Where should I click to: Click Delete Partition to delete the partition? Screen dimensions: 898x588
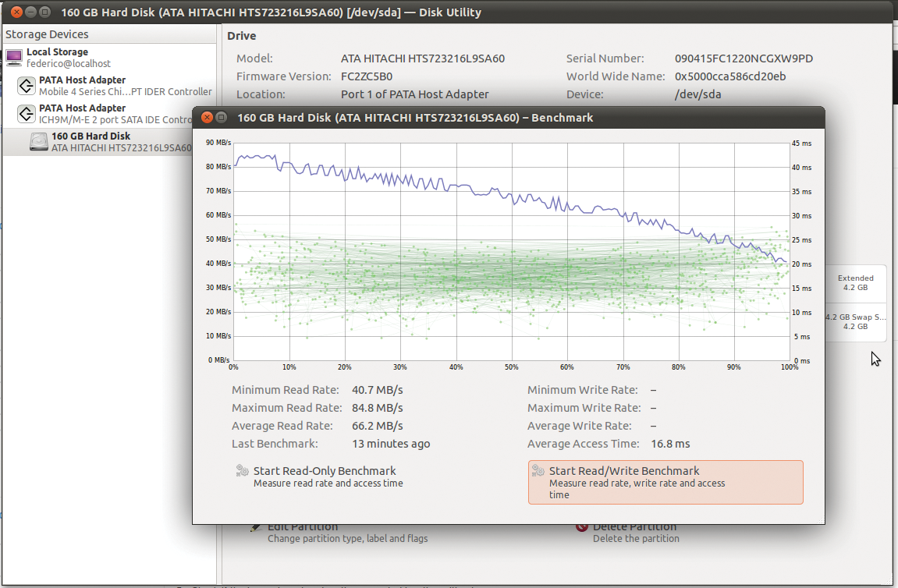tap(632, 528)
